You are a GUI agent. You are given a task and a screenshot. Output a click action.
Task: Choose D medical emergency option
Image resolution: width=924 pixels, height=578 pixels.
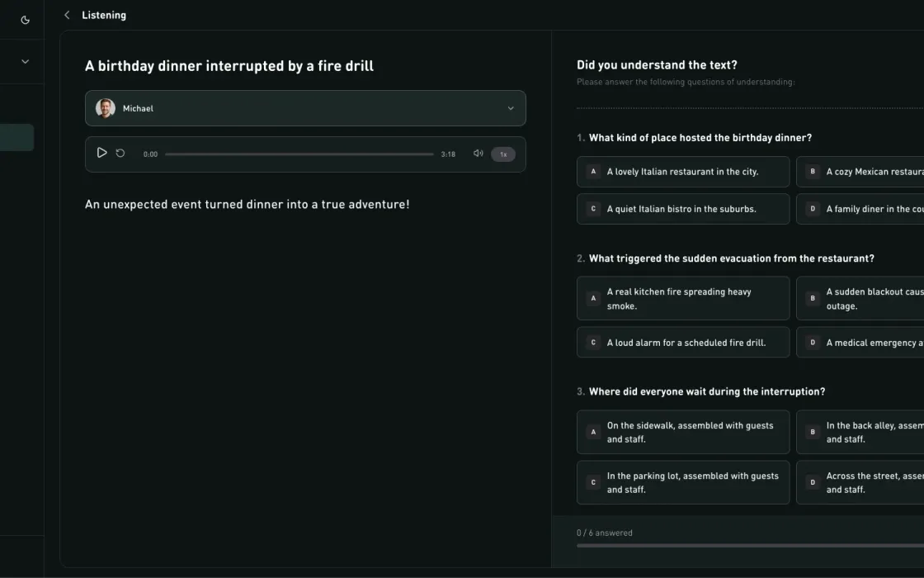(x=860, y=342)
